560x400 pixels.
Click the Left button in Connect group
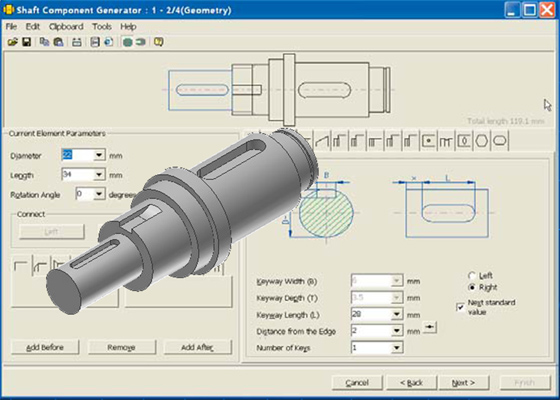click(51, 232)
